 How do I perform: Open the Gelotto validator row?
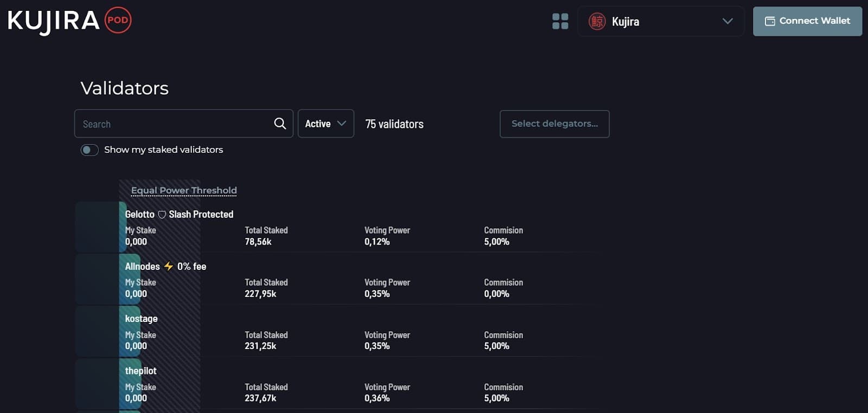click(x=140, y=215)
